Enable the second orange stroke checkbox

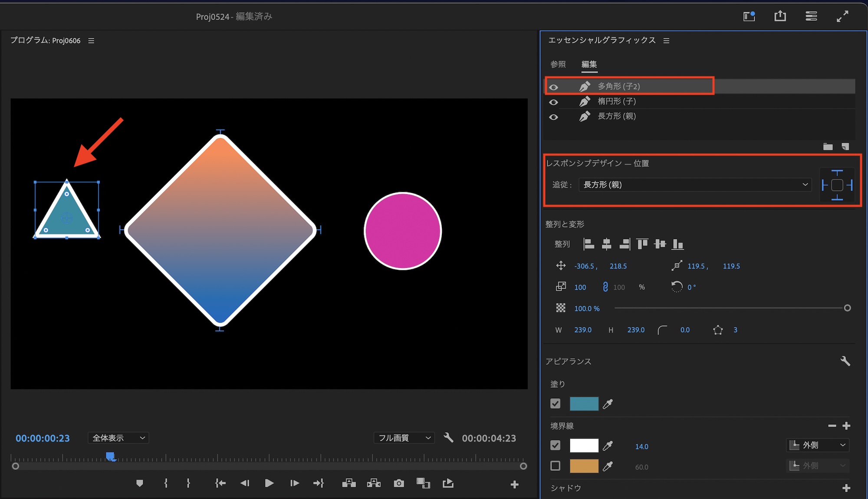(555, 466)
